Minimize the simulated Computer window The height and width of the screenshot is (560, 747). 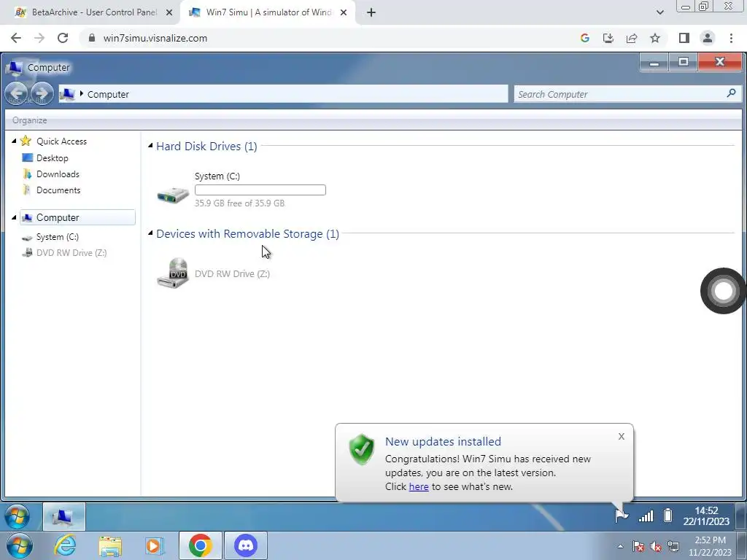654,63
